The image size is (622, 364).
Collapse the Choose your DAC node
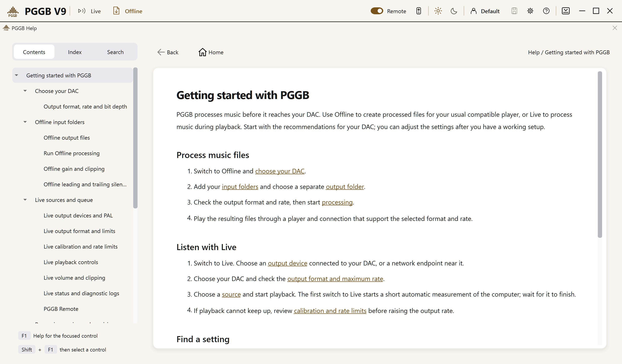point(25,91)
